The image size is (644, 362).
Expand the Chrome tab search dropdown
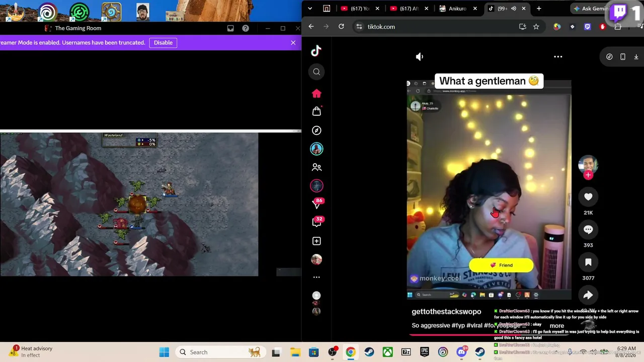click(310, 9)
